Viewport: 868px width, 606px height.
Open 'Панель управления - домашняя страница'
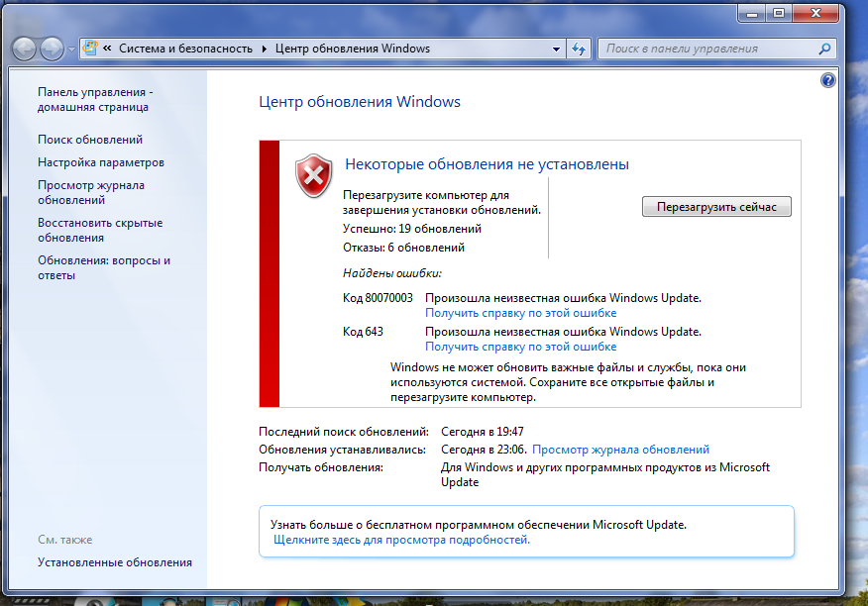95,100
